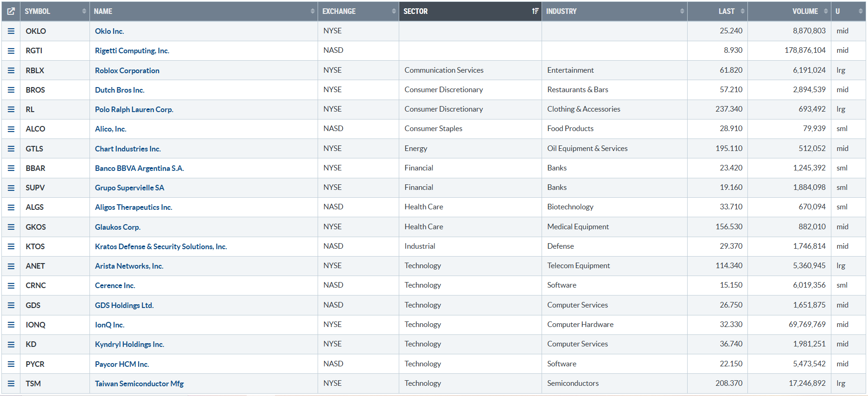The image size is (868, 396).
Task: Open the row menu icon for TSM
Action: point(11,383)
